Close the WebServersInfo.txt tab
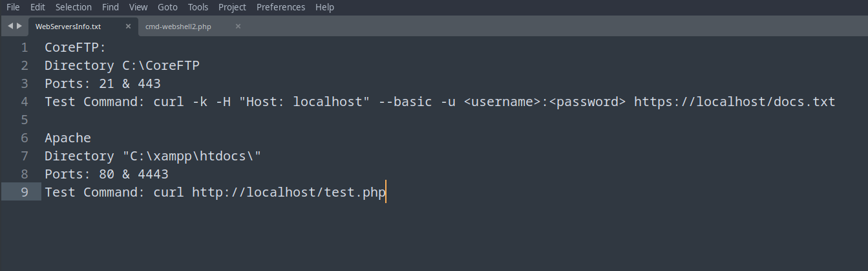 coord(128,27)
